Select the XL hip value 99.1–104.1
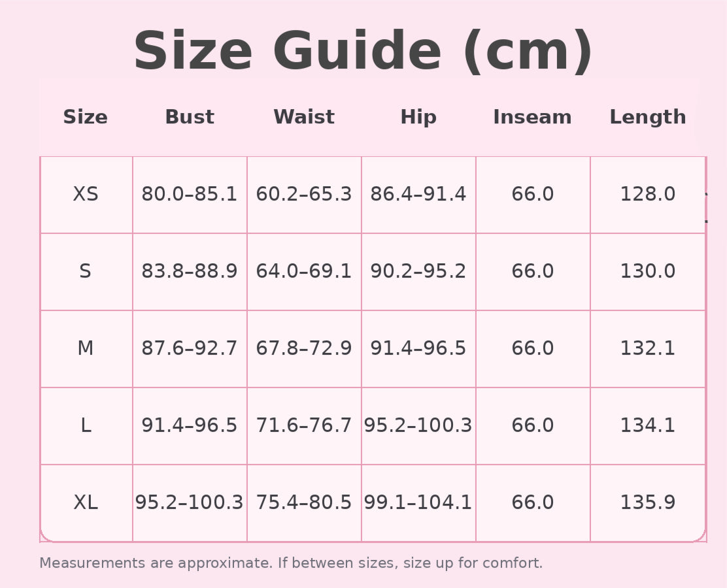The width and height of the screenshot is (727, 588). 418,503
